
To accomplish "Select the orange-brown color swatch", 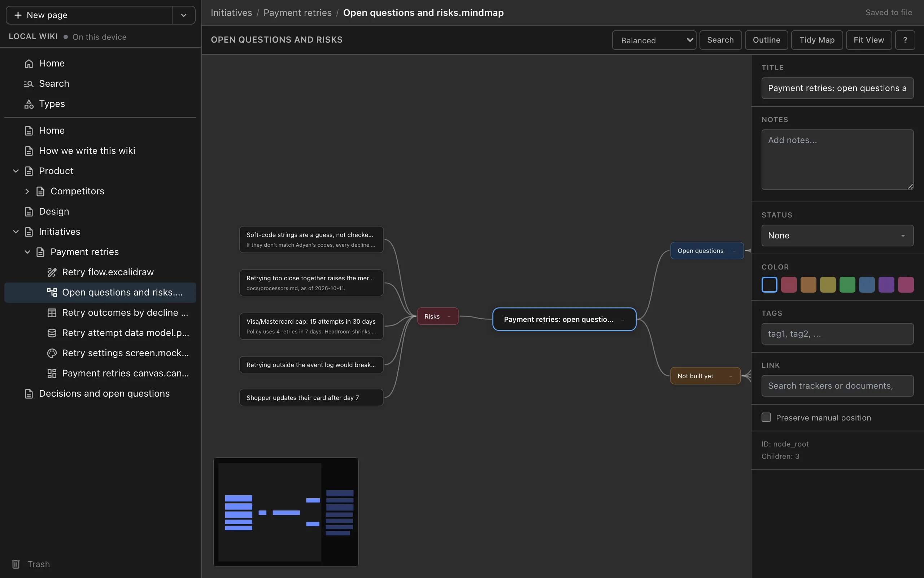I will pos(808,285).
